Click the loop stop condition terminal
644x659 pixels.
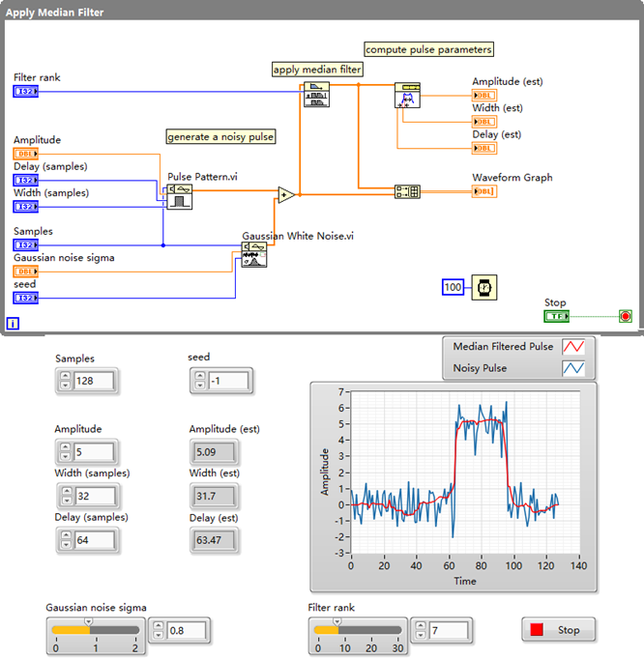(625, 316)
